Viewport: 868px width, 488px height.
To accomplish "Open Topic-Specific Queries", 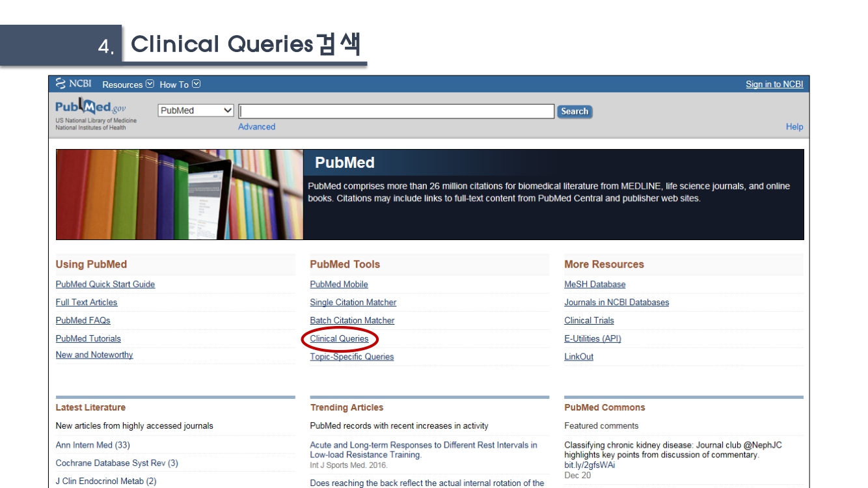I will (x=352, y=357).
